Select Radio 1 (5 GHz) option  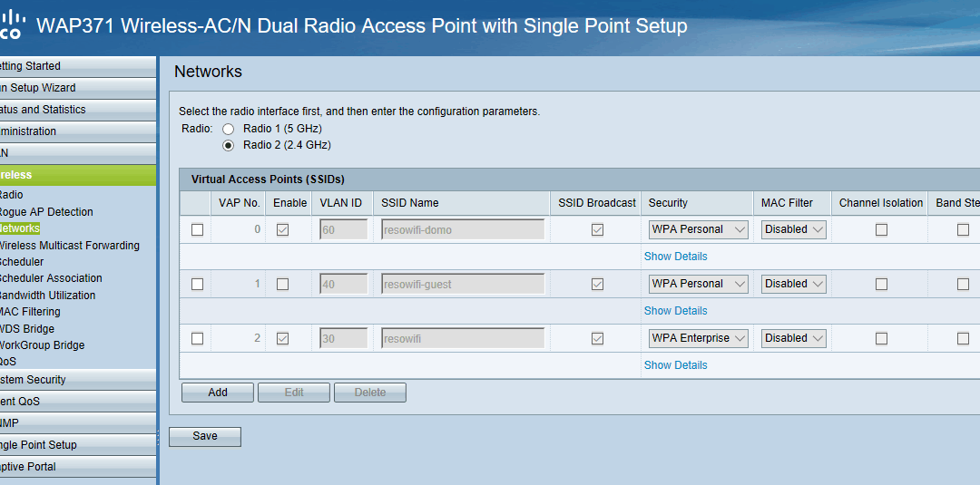pos(229,130)
